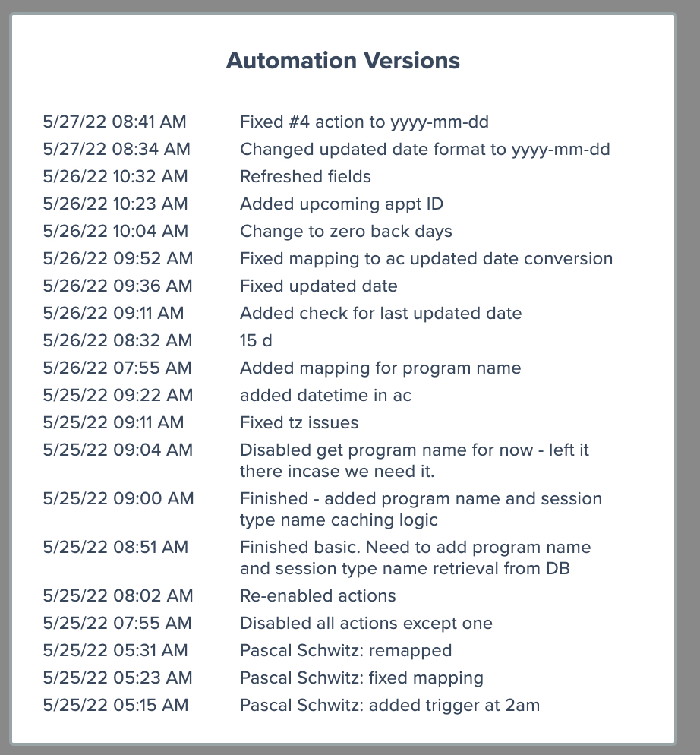Open the 5/26/22 09:52 AM version
The width and height of the screenshot is (700, 755).
(x=426, y=258)
